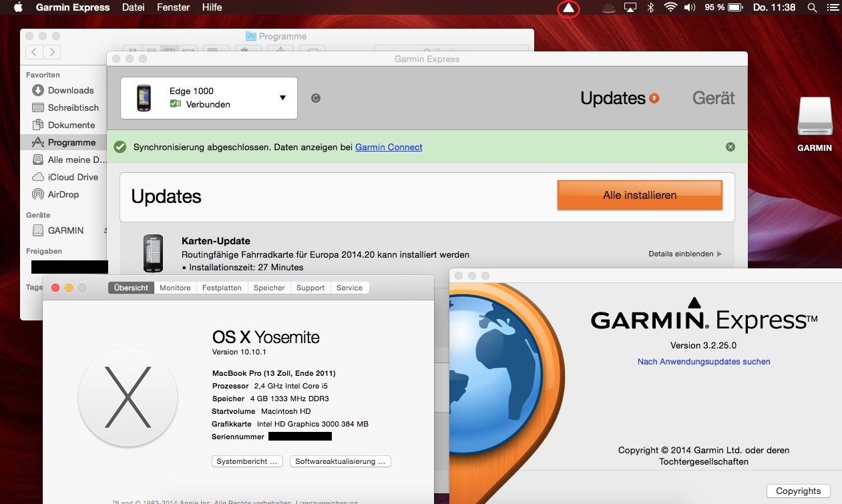The height and width of the screenshot is (504, 842).
Task: Dismiss the green sync completed banner
Action: [x=730, y=147]
